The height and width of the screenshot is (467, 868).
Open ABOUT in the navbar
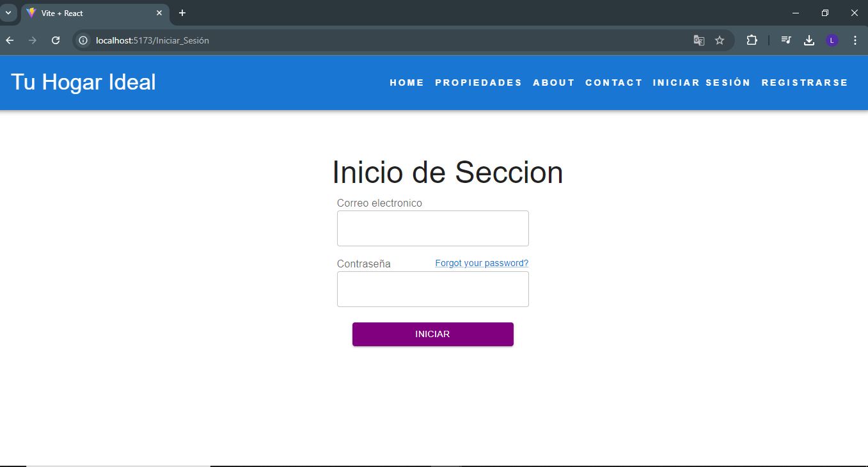tap(554, 83)
